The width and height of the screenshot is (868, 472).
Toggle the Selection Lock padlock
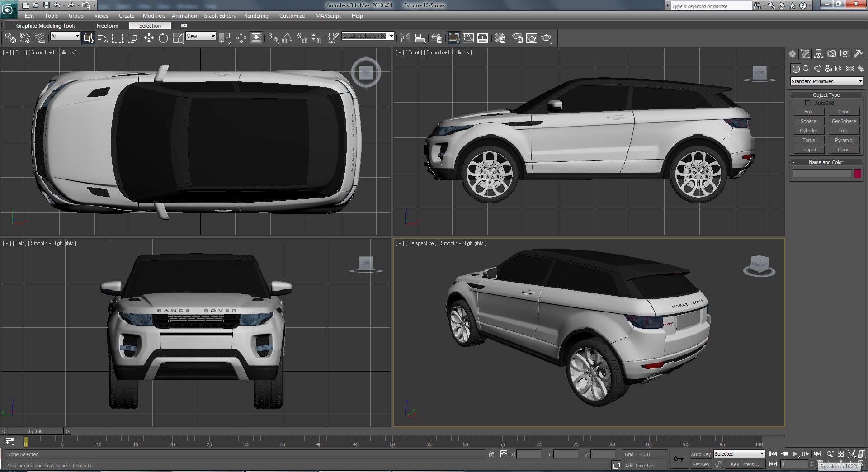[x=491, y=454]
